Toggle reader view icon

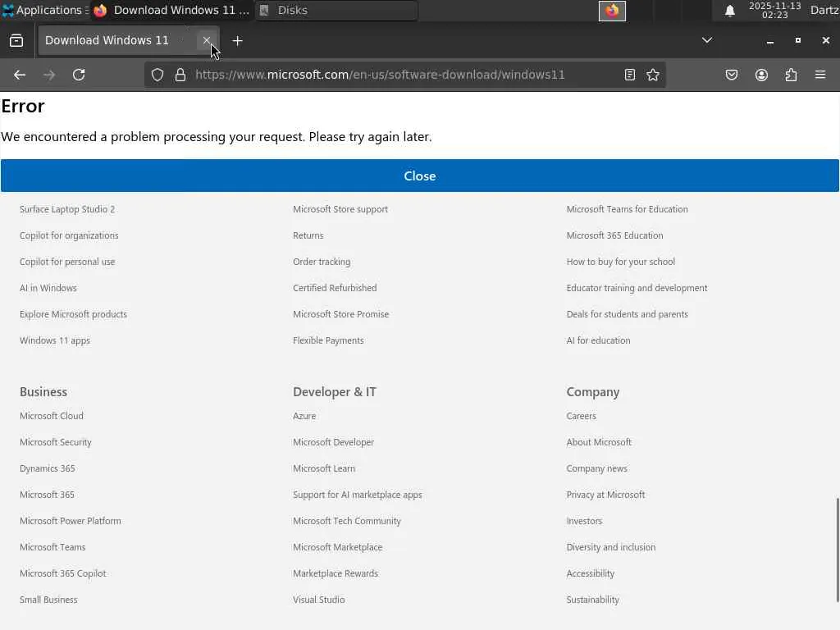(630, 75)
